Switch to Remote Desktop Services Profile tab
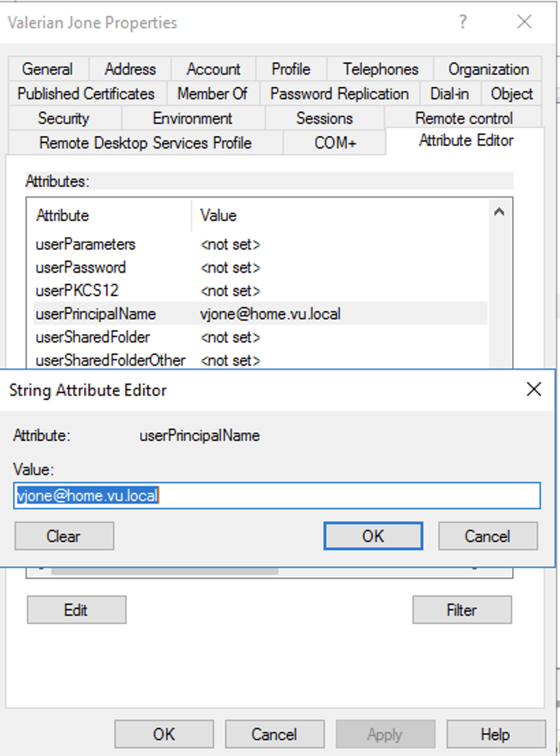The image size is (560, 756). click(x=145, y=143)
